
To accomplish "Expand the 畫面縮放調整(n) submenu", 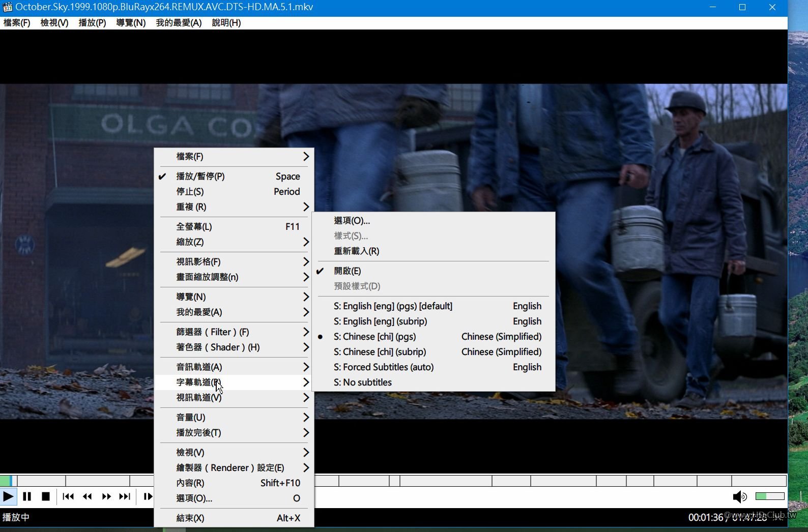I will (x=234, y=277).
